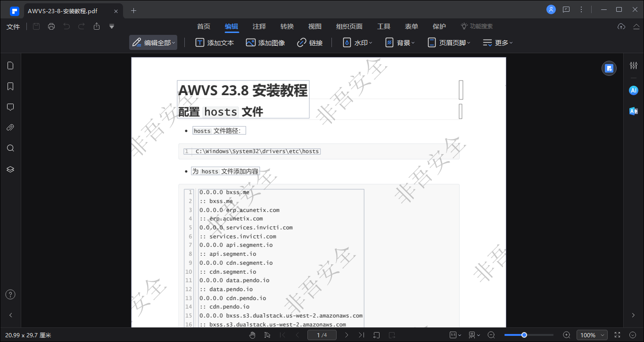Click the zoom slider handle
644x342 pixels.
point(524,335)
